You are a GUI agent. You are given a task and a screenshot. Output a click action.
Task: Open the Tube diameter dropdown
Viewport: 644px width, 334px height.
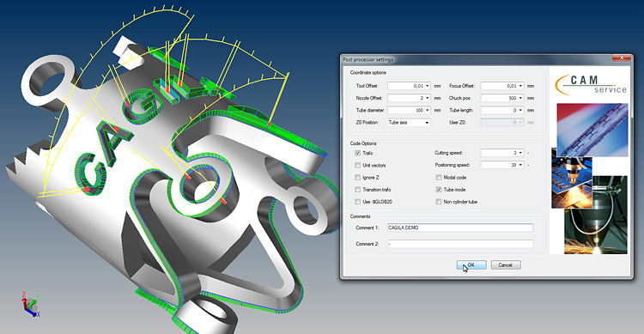tap(427, 111)
